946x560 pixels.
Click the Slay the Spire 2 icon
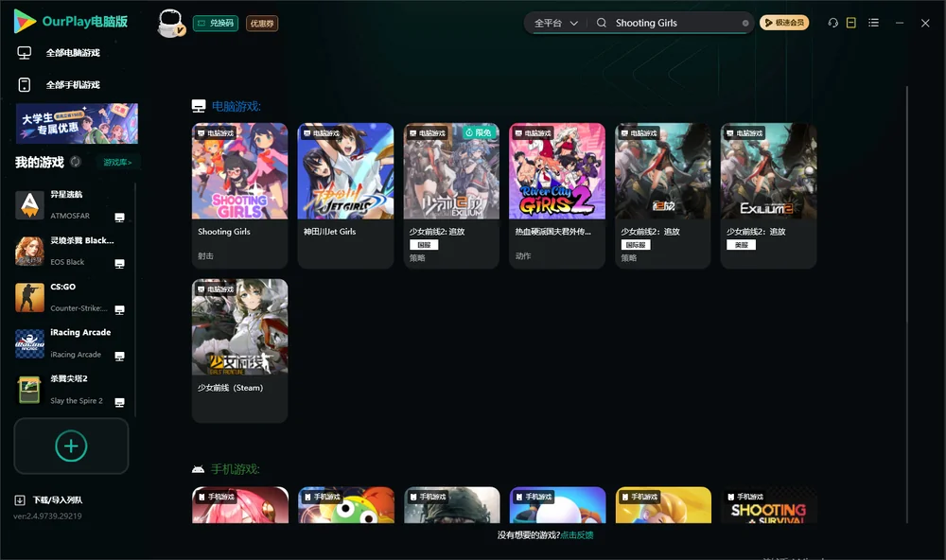point(29,390)
